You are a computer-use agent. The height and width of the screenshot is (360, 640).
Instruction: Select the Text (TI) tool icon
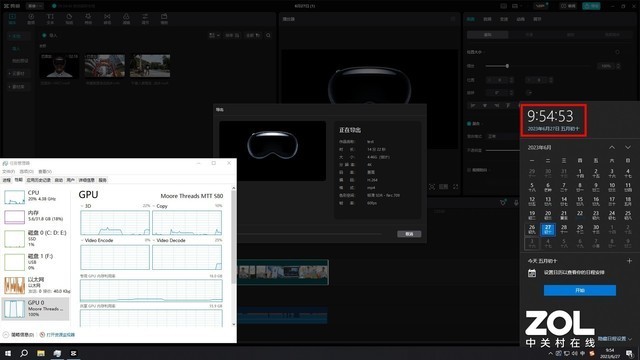pos(50,18)
